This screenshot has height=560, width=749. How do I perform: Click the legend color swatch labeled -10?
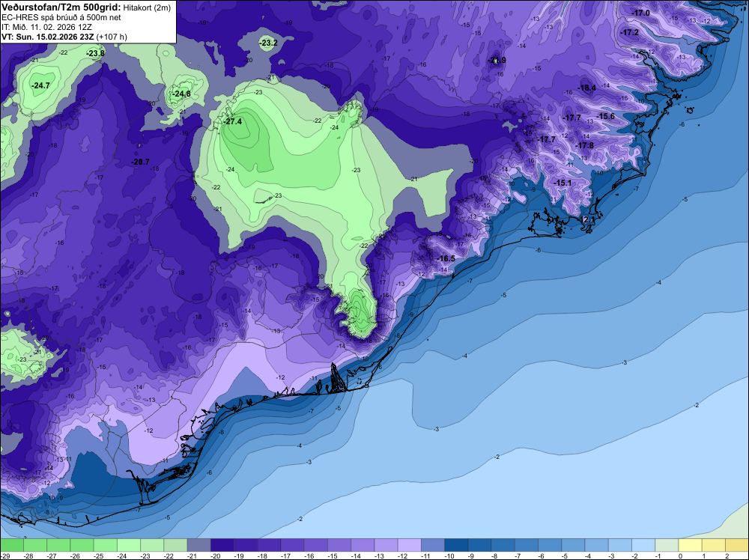(456, 545)
